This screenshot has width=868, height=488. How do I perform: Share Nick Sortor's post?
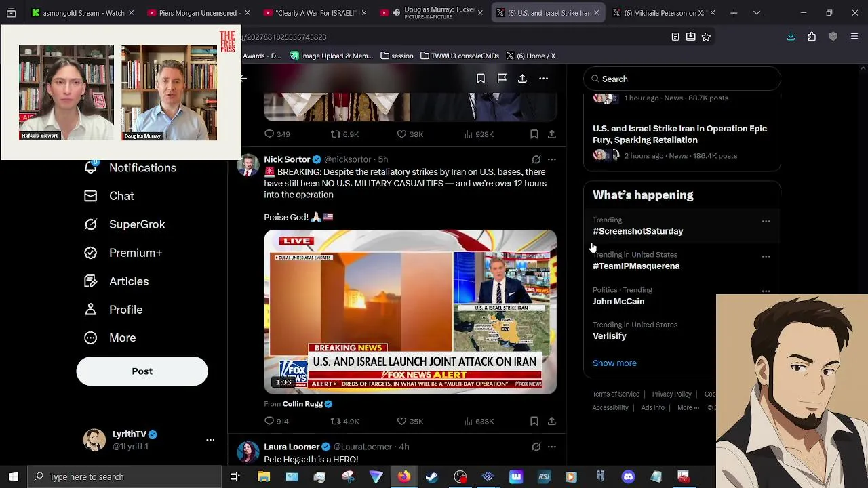[x=552, y=422]
